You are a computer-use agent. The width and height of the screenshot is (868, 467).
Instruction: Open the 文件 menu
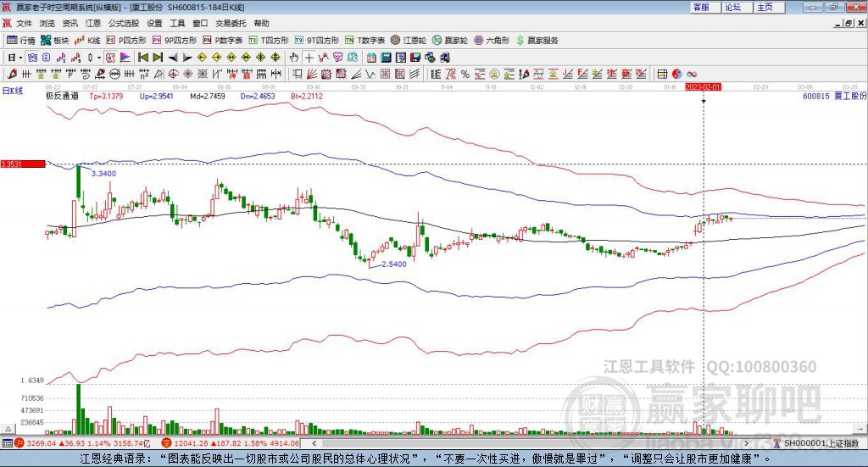click(24, 23)
